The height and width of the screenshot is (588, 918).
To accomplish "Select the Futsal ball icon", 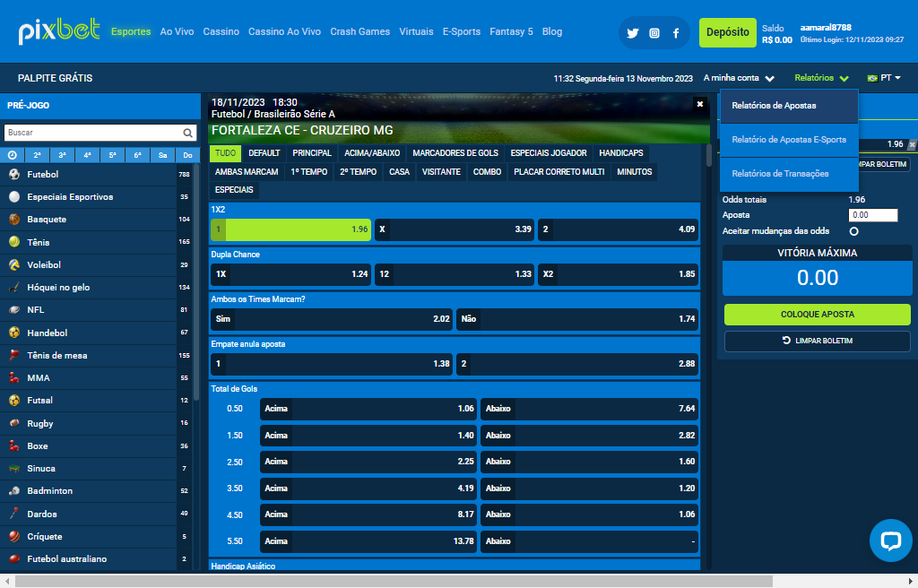I will pos(14,400).
